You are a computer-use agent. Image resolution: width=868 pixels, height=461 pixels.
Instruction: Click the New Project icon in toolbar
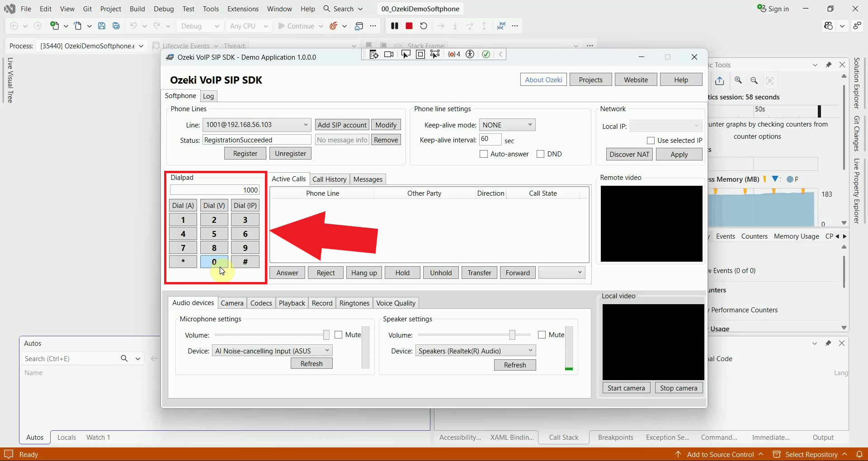[x=55, y=26]
